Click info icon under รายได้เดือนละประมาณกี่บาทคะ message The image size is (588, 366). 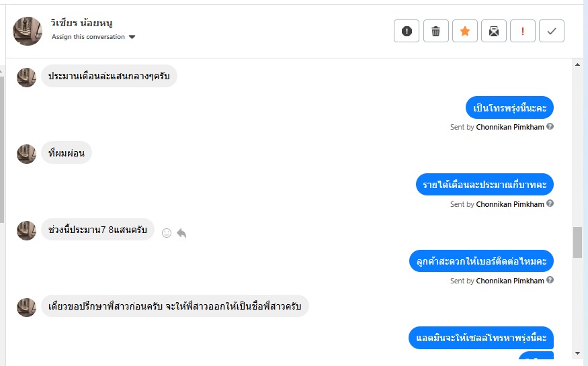coord(550,203)
